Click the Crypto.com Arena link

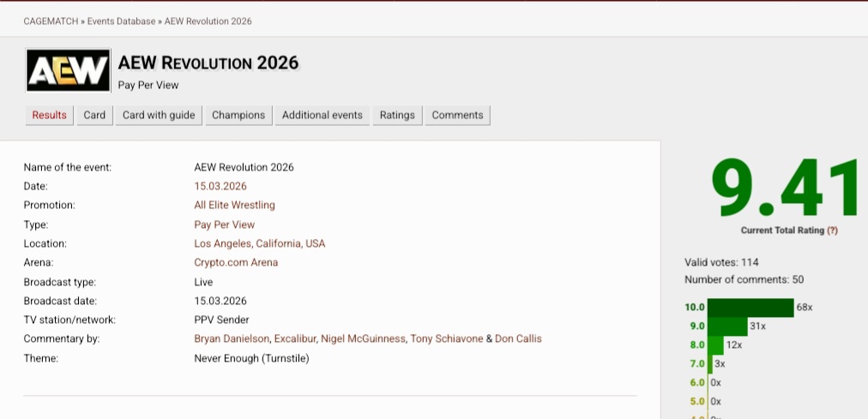(236, 262)
